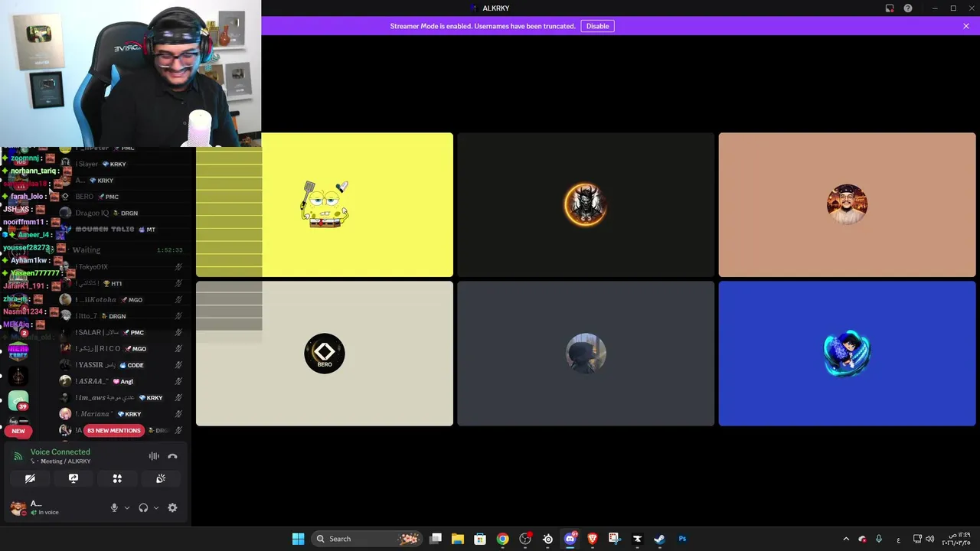Open the Help question mark icon
This screenshot has height=551, width=980.
908,8
